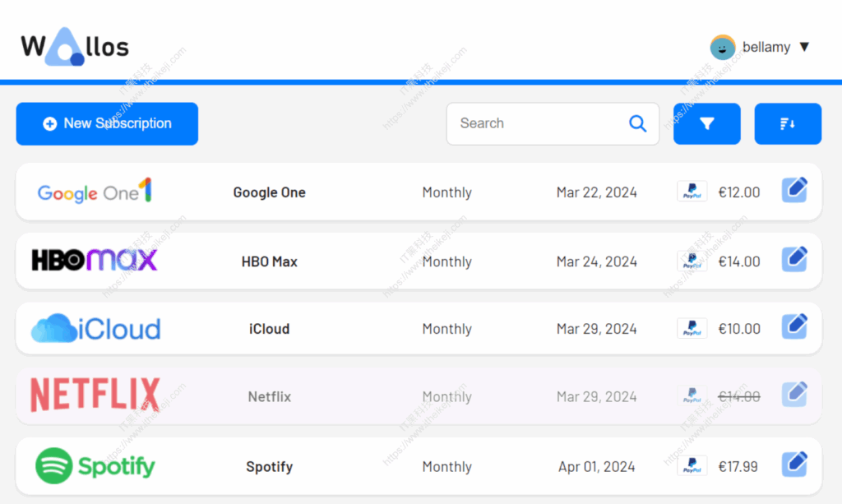Edit the Google One subscription
Image resolution: width=842 pixels, height=504 pixels.
(793, 191)
